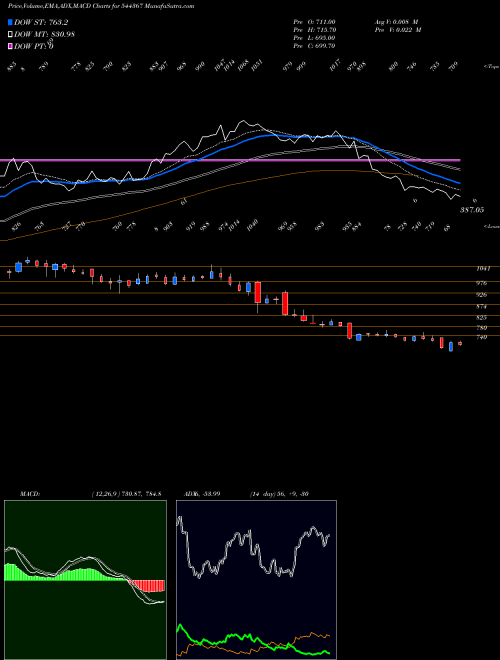Click the chart title mentioning MunafaSutra.com
The width and height of the screenshot is (500, 660).
[101, 6]
